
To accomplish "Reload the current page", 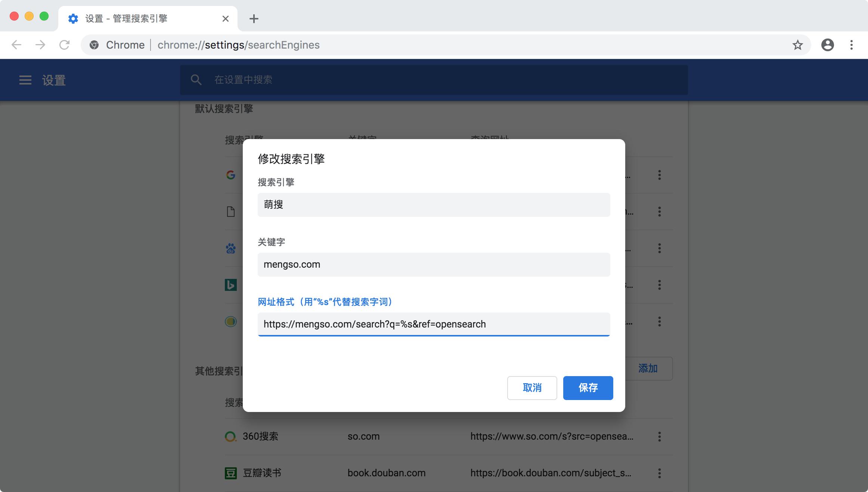I will pos(64,45).
